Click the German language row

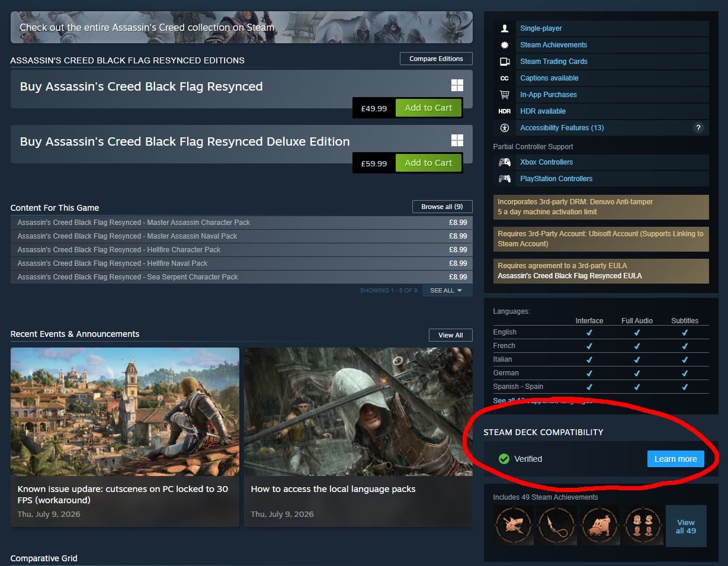click(601, 373)
